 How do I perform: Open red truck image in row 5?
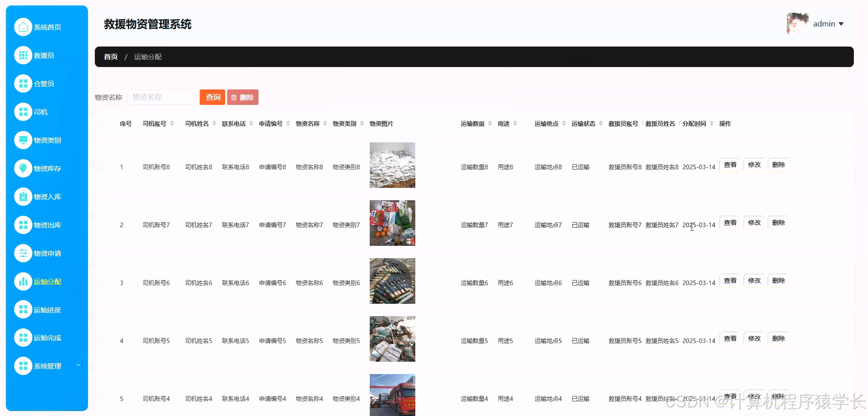pos(393,395)
